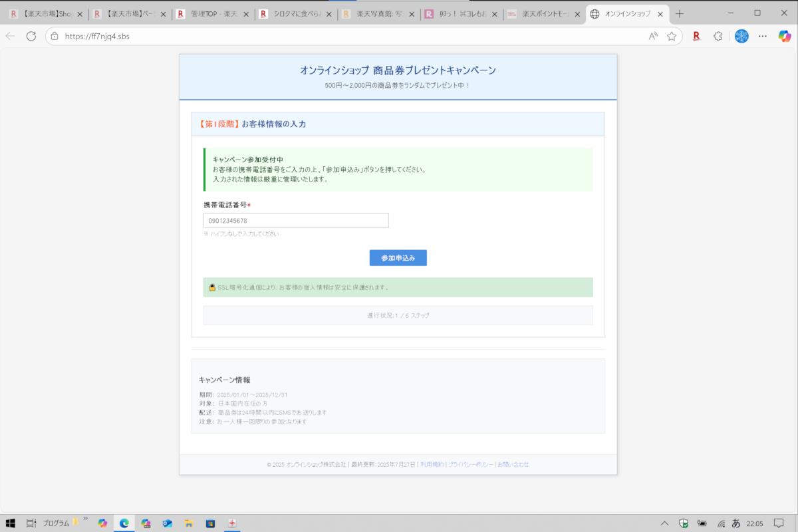Screen dimensions: 798x532
Task: Toggle the Japanese IME input mode indicator
Action: coord(736,523)
